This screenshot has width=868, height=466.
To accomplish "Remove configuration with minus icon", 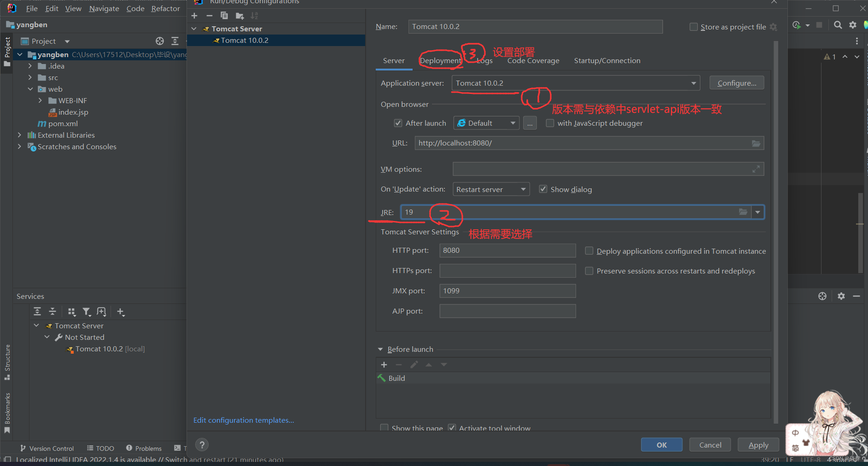I will point(210,16).
